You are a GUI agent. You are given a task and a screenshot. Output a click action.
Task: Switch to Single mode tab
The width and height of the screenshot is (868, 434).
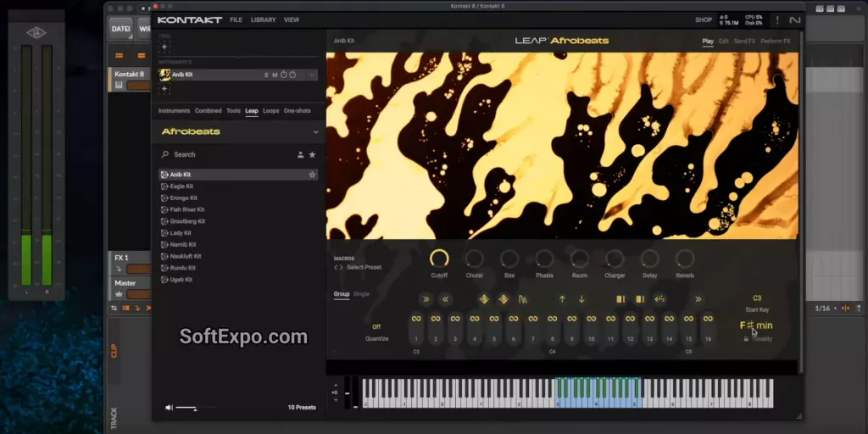pos(361,294)
